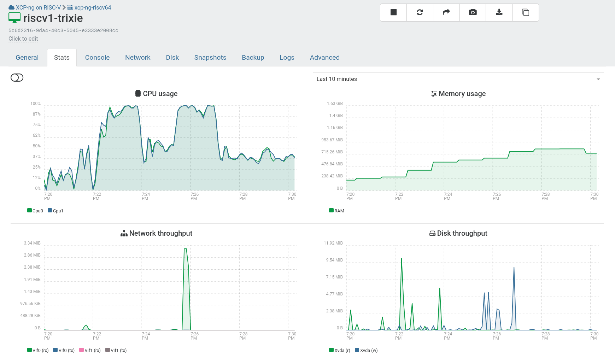Image resolution: width=615 pixels, height=364 pixels.
Task: Migrate the VM with the share arrow icon
Action: (x=446, y=12)
